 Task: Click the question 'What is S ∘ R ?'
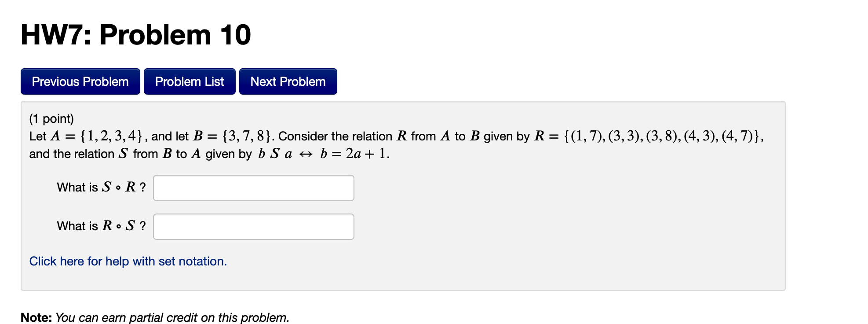100,187
